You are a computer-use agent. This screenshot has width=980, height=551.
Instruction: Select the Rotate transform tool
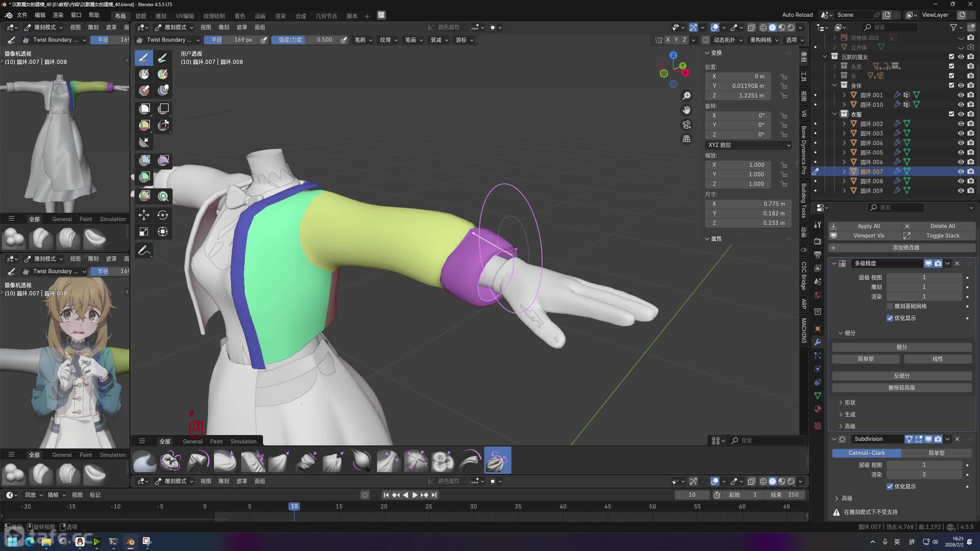click(x=163, y=215)
